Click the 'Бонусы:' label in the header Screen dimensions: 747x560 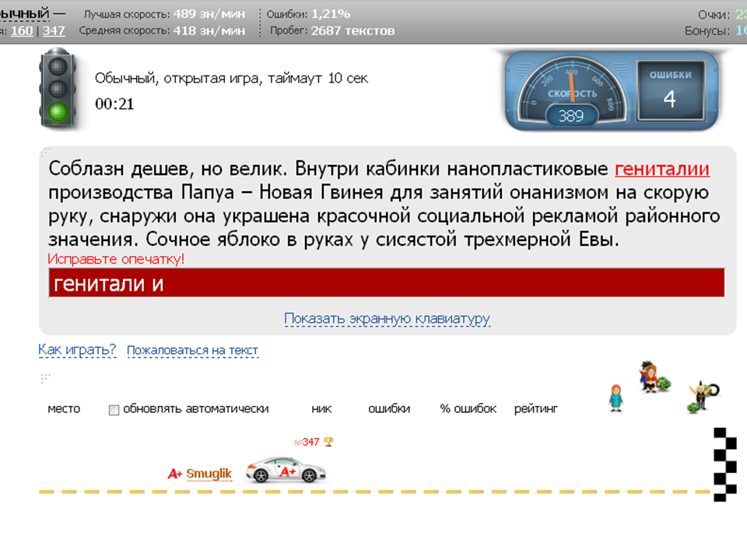click(x=707, y=31)
